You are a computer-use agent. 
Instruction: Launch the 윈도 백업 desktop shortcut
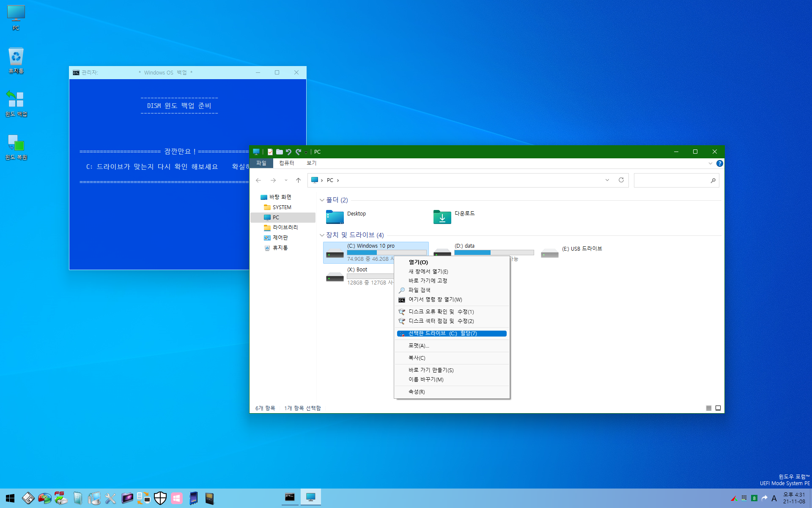click(x=16, y=104)
